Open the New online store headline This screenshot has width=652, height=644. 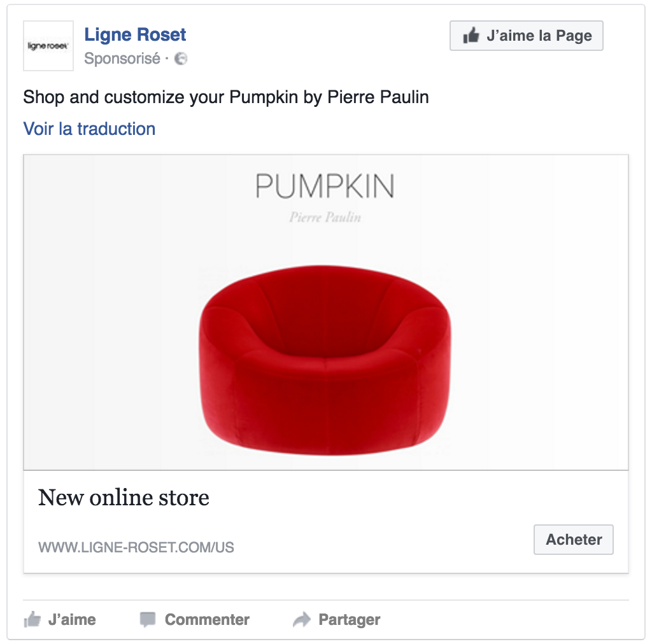[x=124, y=498]
